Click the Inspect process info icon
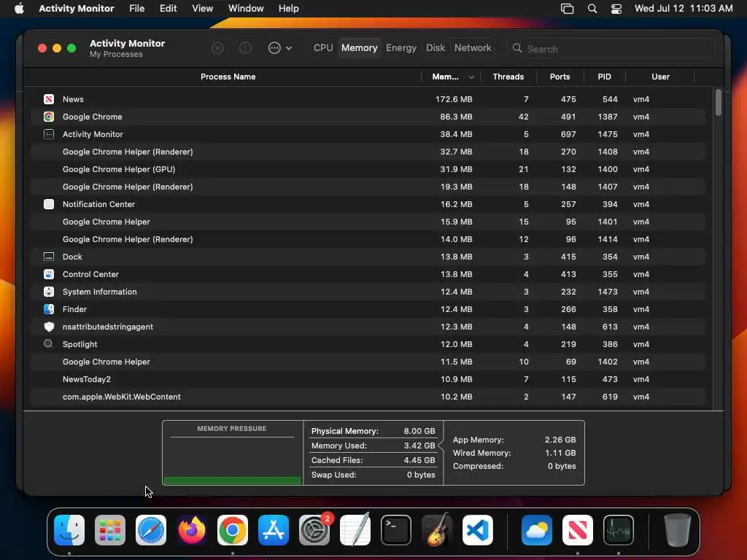The width and height of the screenshot is (747, 560). tap(245, 48)
